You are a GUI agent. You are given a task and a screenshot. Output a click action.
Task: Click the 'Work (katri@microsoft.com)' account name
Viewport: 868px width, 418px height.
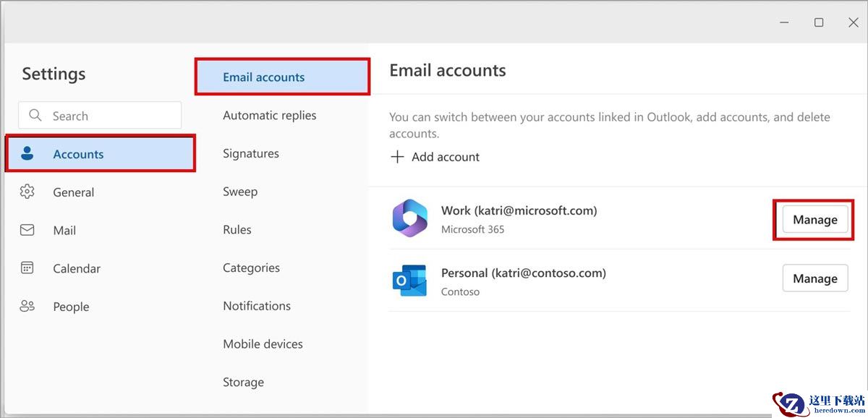pos(519,210)
